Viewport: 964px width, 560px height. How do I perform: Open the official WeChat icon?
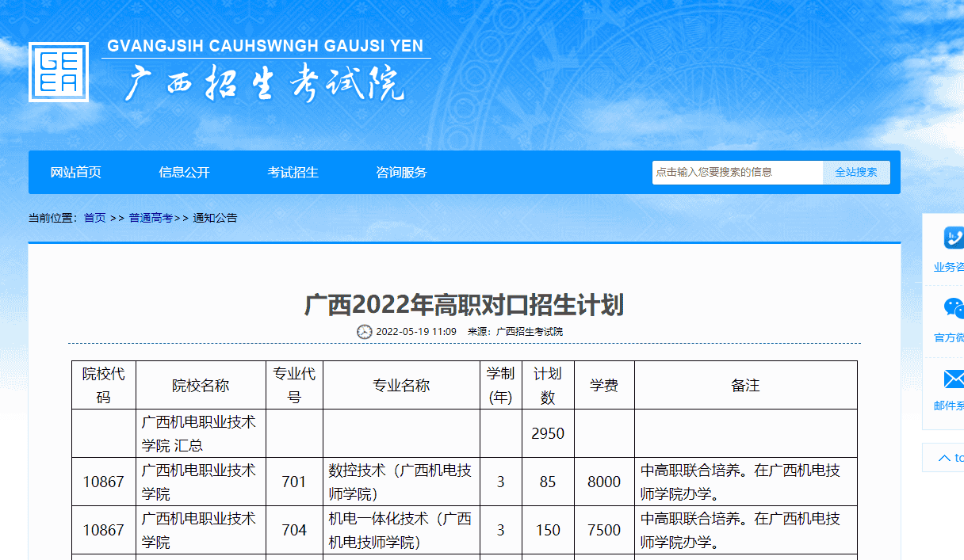pyautogui.click(x=954, y=308)
